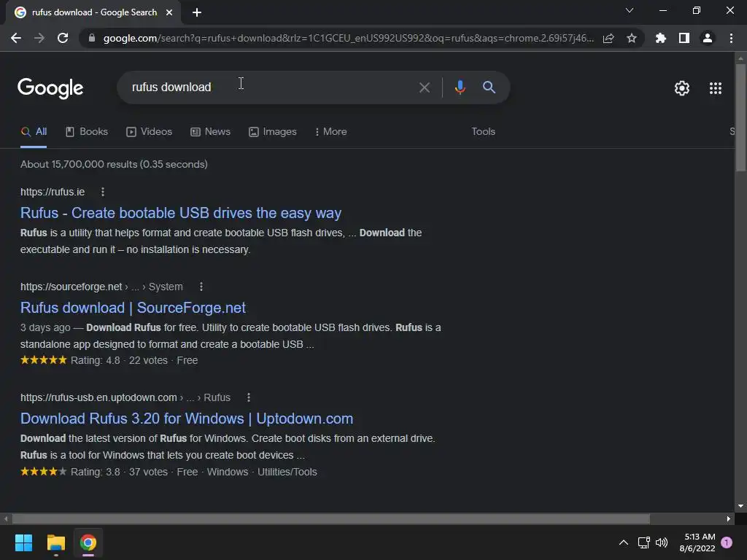The width and height of the screenshot is (747, 560).
Task: Open the Windows Start menu
Action: [23, 542]
